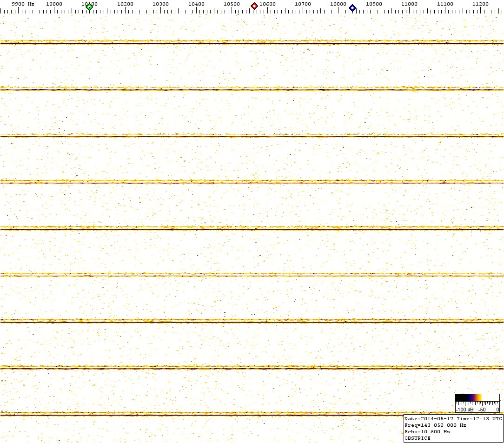Click the 10000 frequency tick label
This screenshot has height=443, width=504.
coord(54,4)
